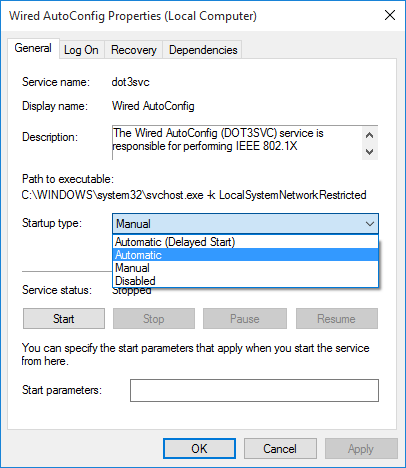The height and width of the screenshot is (468, 406).
Task: Open the Log On tab
Action: (81, 50)
